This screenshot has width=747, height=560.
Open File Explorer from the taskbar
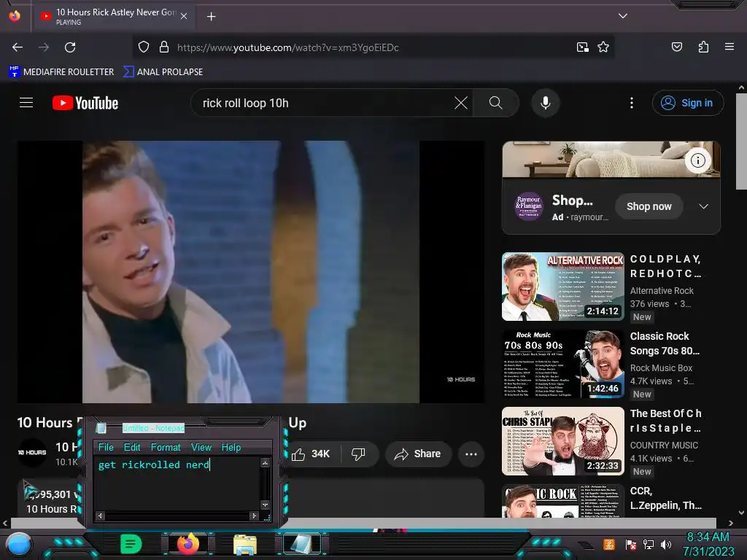tap(245, 544)
